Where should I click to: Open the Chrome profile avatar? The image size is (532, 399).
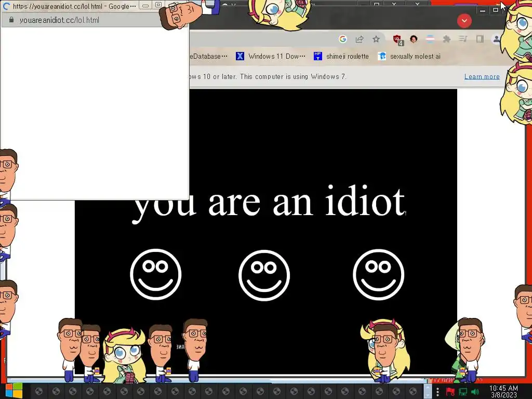496,39
